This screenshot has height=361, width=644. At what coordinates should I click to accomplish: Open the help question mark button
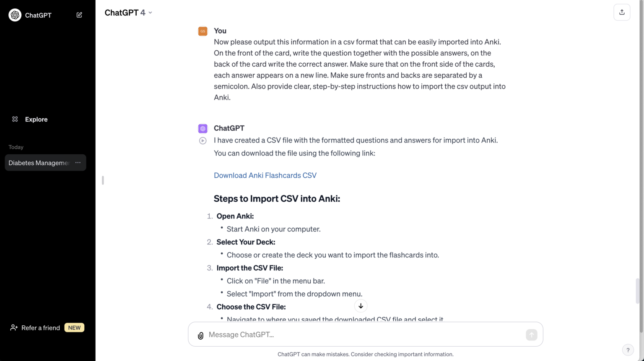pos(628,350)
